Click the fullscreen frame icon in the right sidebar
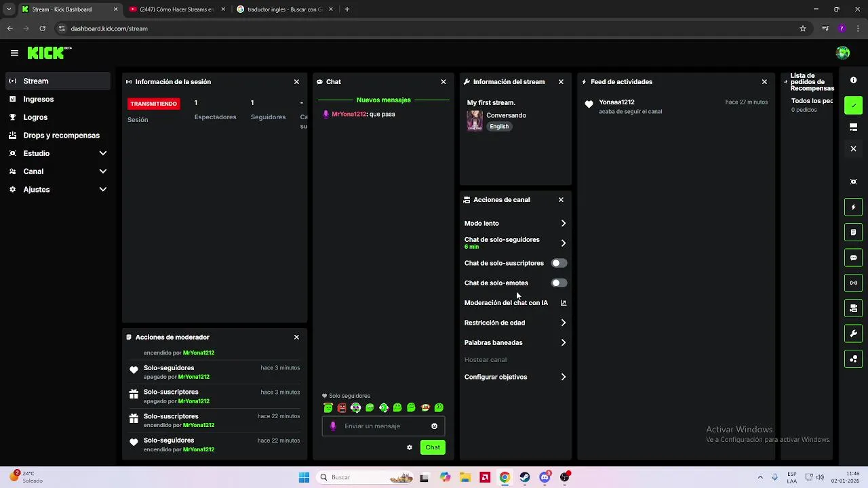Image resolution: width=868 pixels, height=488 pixels. pos(853,182)
